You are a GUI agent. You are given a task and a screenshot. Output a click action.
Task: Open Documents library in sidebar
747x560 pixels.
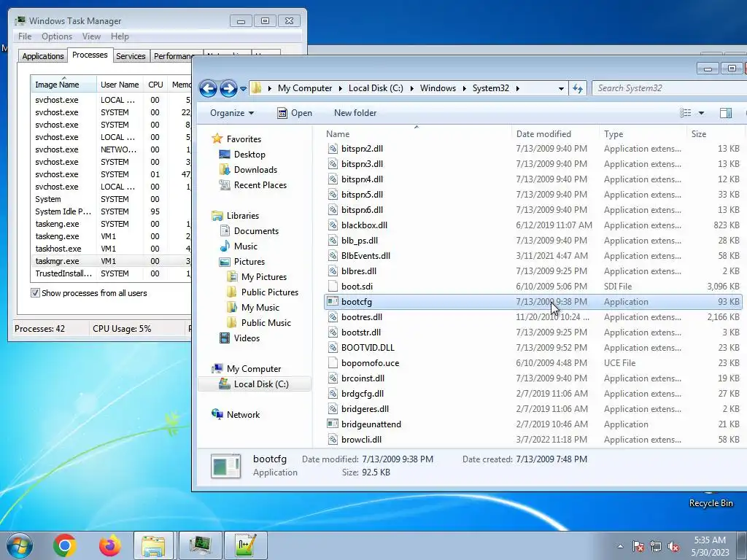[x=256, y=231]
